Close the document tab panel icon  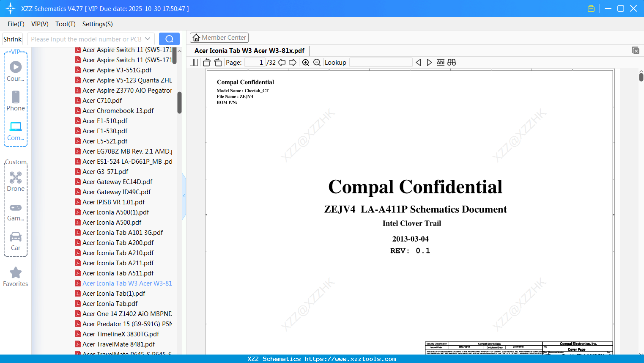[636, 50]
